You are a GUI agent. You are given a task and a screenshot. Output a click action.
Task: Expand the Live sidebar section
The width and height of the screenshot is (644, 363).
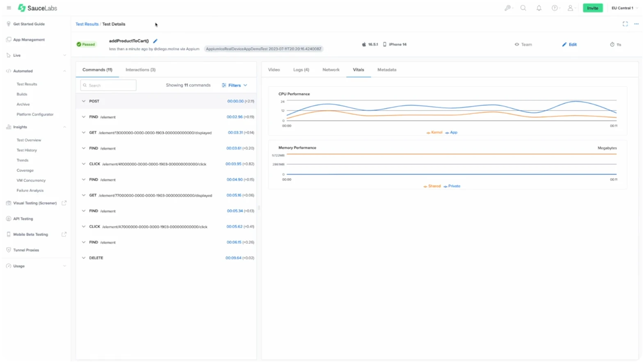[x=64, y=55]
